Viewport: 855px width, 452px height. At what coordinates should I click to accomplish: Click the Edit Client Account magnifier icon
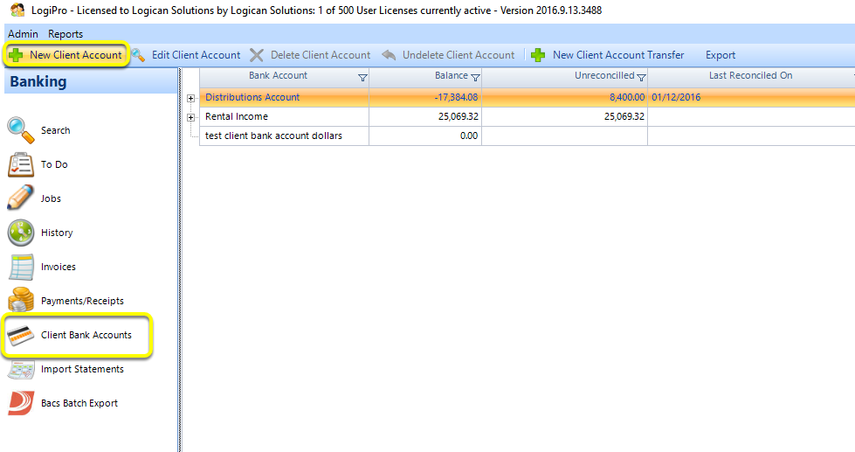(138, 55)
